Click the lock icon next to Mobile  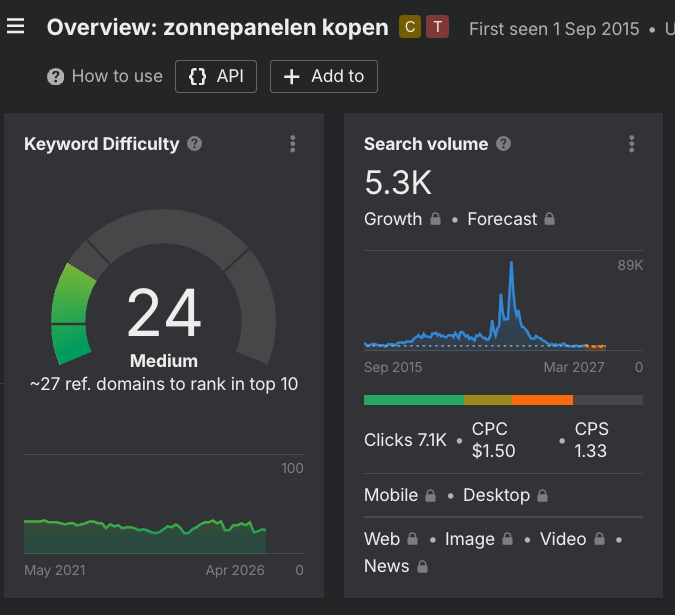pyautogui.click(x=430, y=495)
